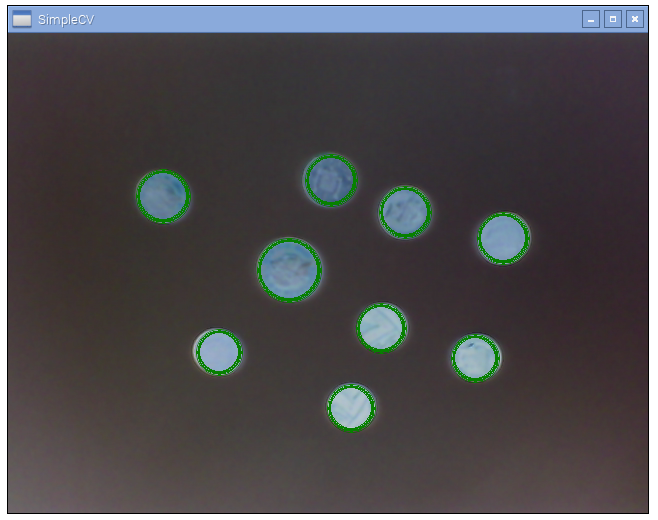Select the rightmost circled coin
Screen dimensions: 658x520
point(504,238)
